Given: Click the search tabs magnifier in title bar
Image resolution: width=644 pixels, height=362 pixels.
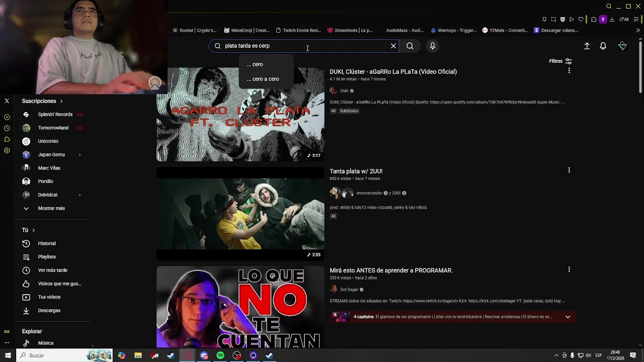Looking at the screenshot, I should (609, 7).
